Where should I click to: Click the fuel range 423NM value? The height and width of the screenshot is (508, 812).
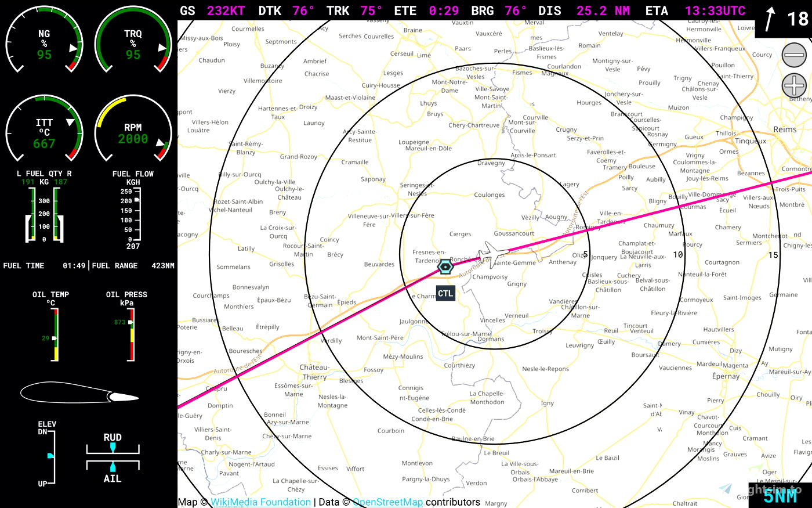pos(163,265)
